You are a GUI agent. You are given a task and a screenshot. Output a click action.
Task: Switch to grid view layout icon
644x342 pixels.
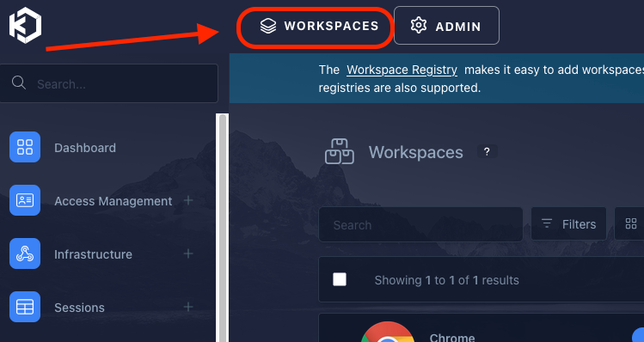tap(630, 223)
